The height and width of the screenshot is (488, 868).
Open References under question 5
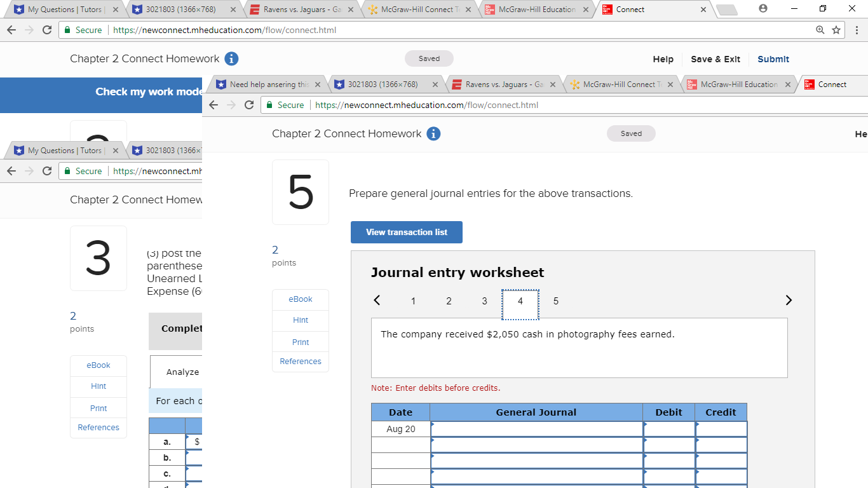pyautogui.click(x=301, y=362)
